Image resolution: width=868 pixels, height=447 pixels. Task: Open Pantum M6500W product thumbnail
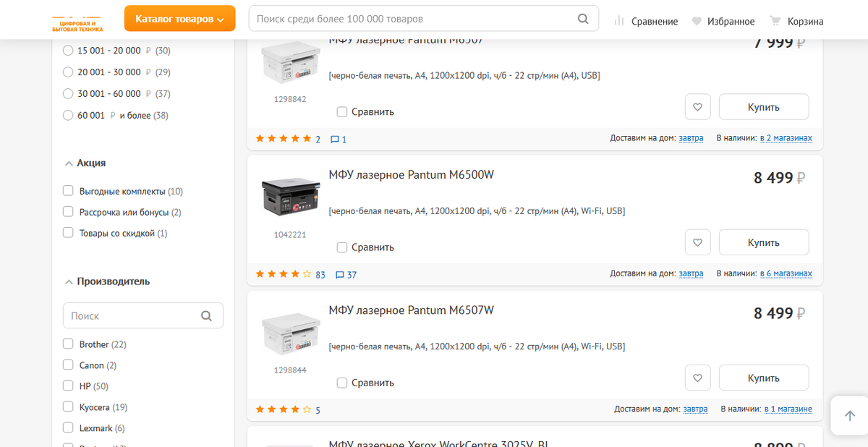point(290,197)
